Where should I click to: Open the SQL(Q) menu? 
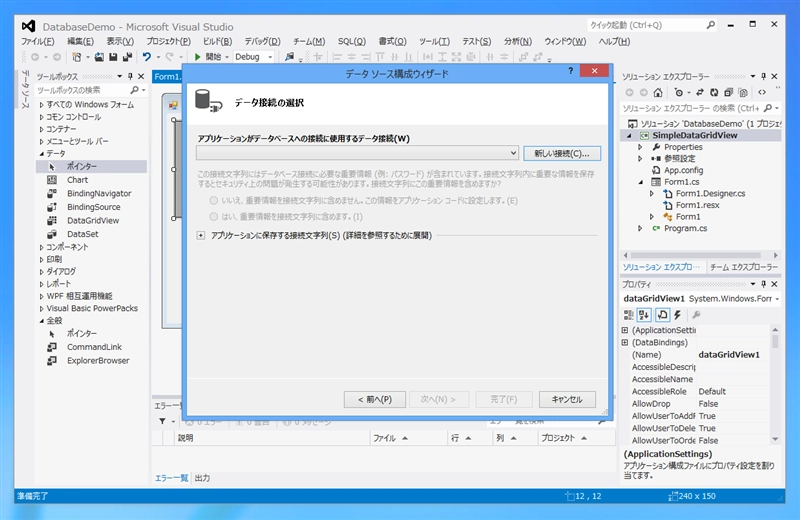point(352,41)
